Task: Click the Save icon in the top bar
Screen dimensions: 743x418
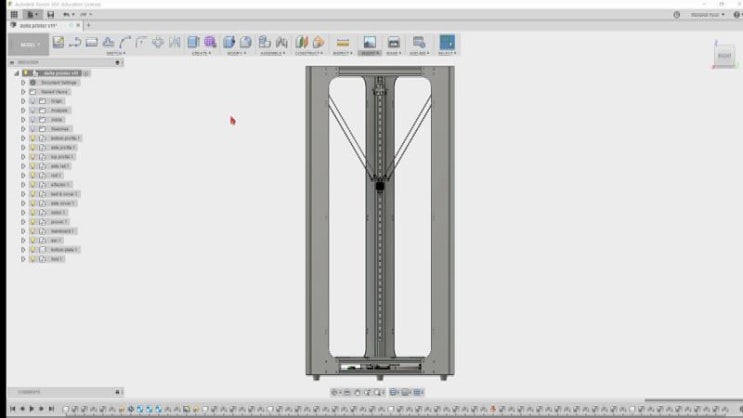Action: click(x=50, y=15)
